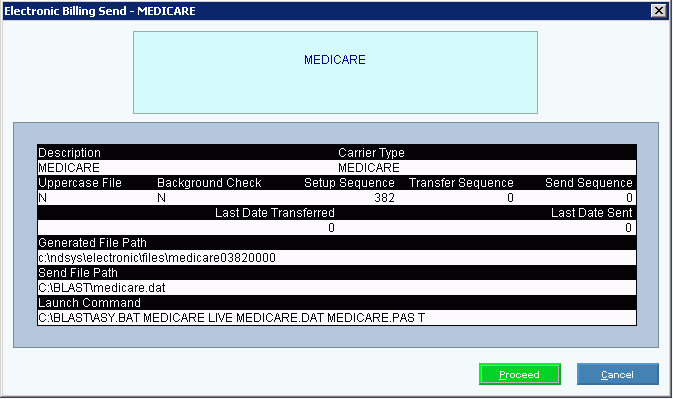Select the C:\BLAST\medicare.dat path value
This screenshot has height=399, width=673.
click(102, 288)
